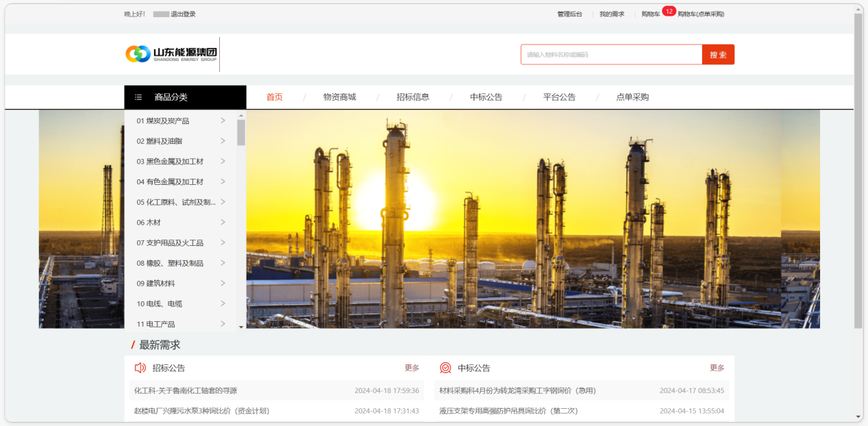Expand the 10 电线、电缆 category arrow
The height and width of the screenshot is (426, 868).
[x=223, y=303]
